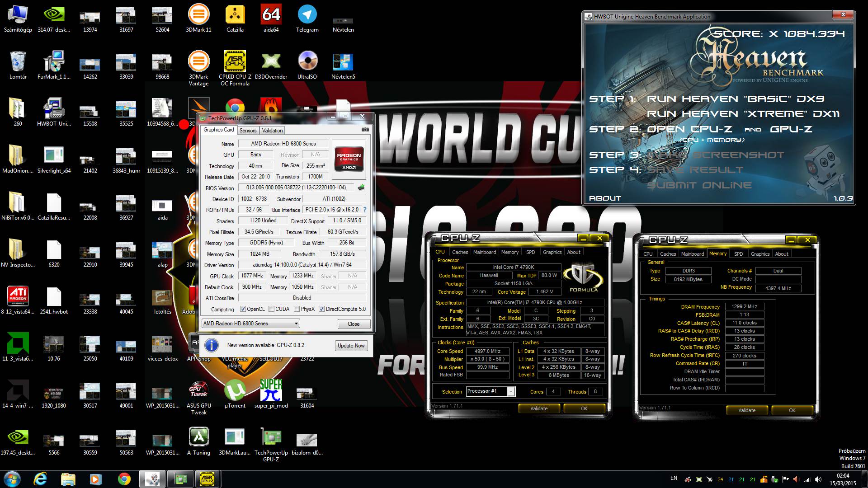
Task: Toggle the DirectCompute 5.0 checkbox
Action: [x=321, y=309]
